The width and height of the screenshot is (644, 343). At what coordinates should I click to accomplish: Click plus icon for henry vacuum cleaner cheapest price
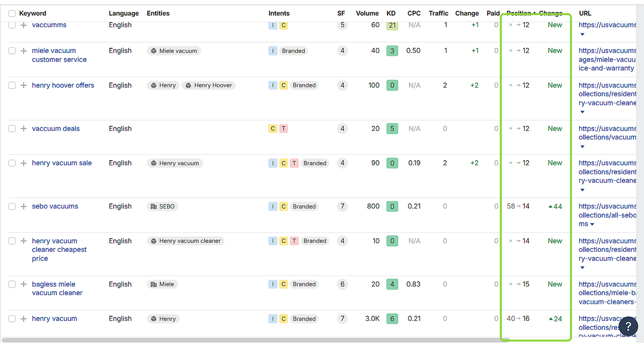[x=24, y=241]
